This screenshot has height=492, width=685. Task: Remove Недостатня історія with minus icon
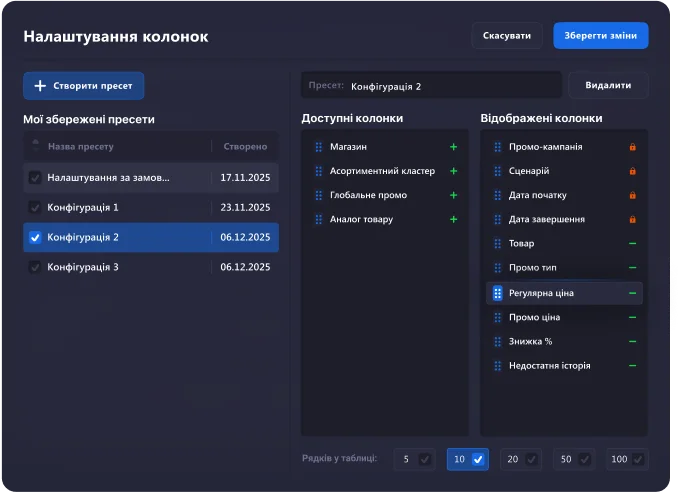click(632, 366)
